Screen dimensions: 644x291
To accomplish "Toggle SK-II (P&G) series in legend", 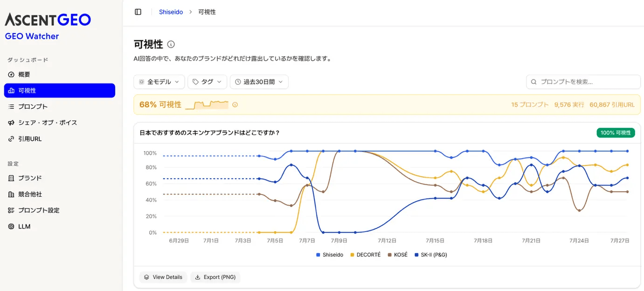I will [x=431, y=255].
